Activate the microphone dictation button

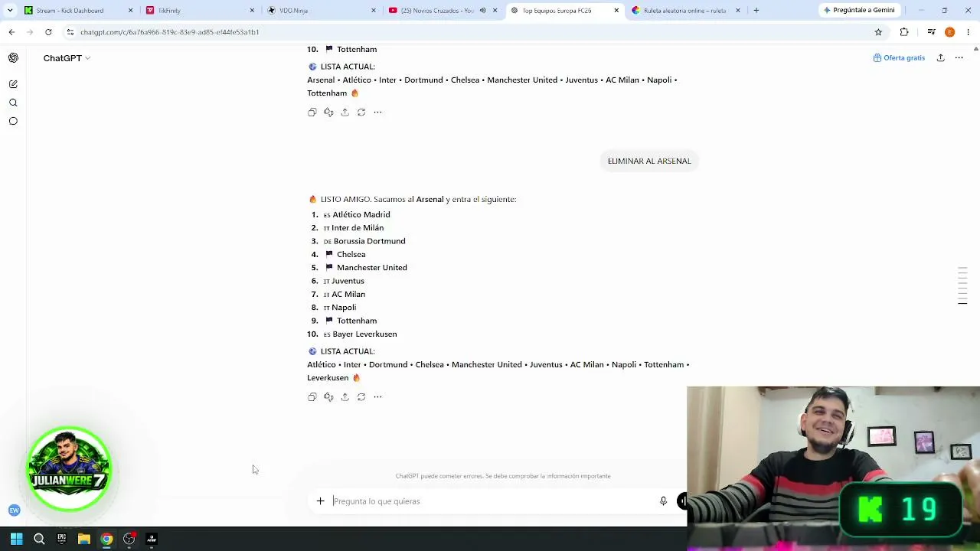pos(663,501)
